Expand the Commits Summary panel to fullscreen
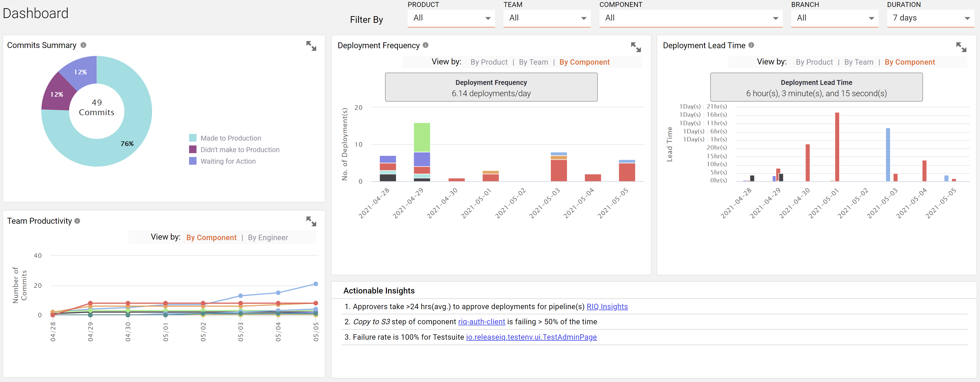The image size is (980, 382). [311, 46]
